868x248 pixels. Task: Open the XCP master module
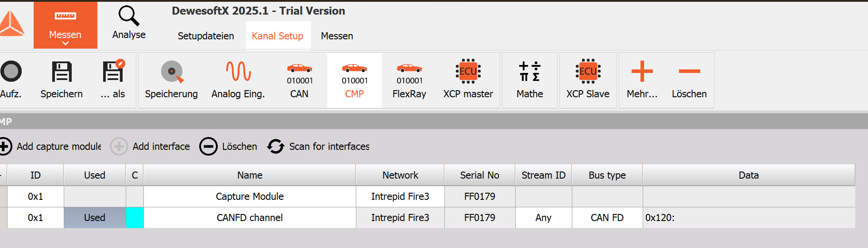468,71
